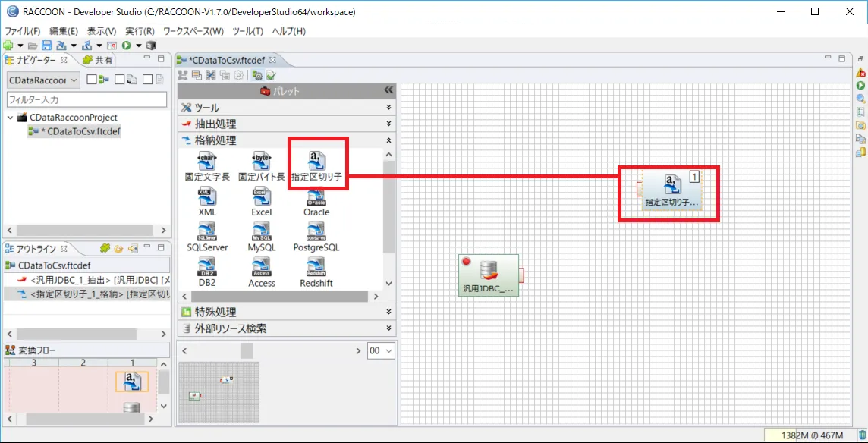Expand the 特殊処理 palette section
The height and width of the screenshot is (443, 868).
click(285, 312)
